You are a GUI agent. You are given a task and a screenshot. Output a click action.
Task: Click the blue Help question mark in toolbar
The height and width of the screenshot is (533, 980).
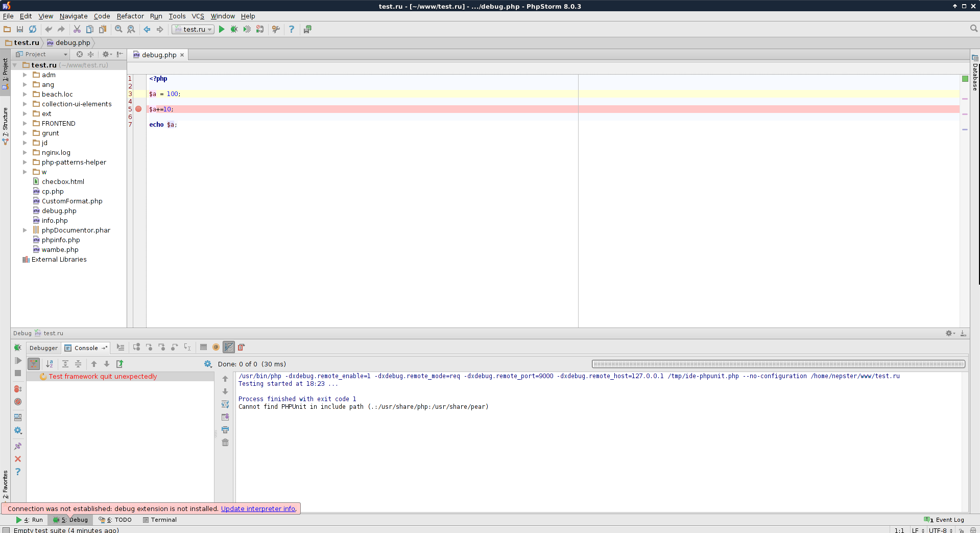[x=292, y=29]
